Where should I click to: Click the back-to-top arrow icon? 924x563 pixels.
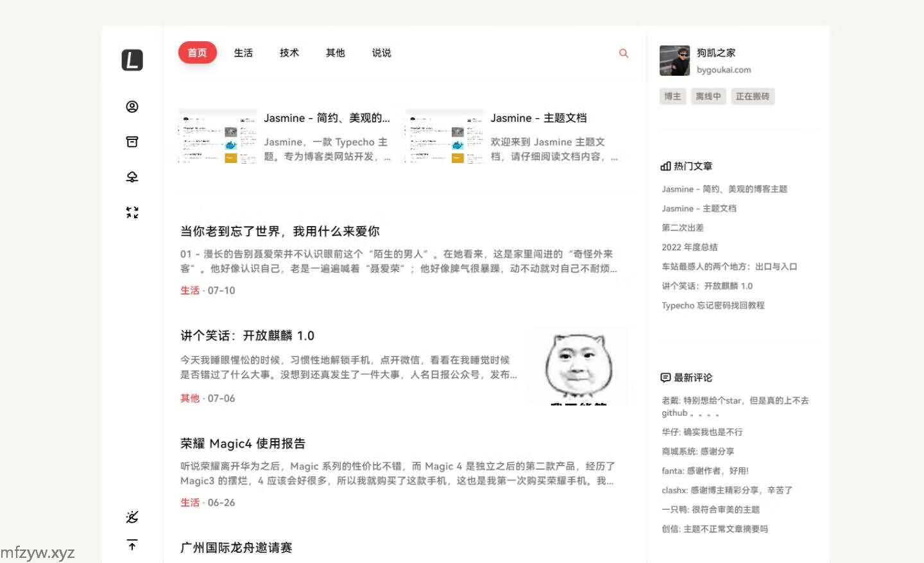tap(132, 545)
